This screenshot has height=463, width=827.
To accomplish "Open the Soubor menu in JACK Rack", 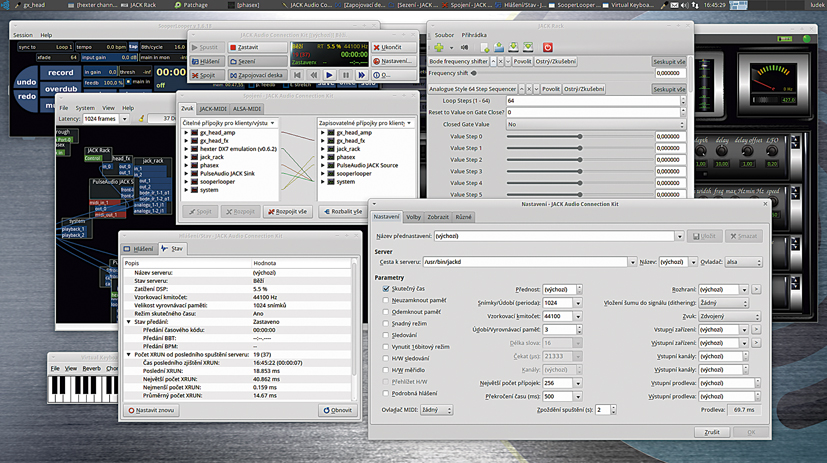I will click(444, 35).
